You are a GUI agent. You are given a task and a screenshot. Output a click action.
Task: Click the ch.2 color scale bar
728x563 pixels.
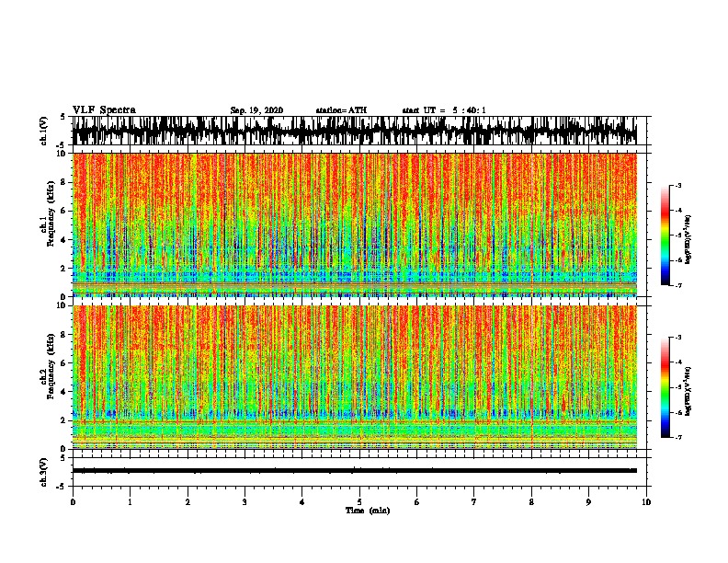point(665,387)
